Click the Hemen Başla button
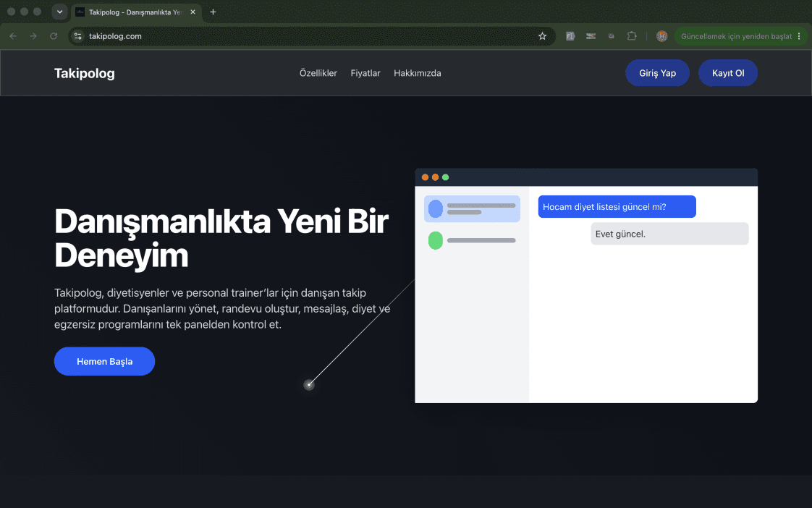812x508 pixels. tap(105, 361)
